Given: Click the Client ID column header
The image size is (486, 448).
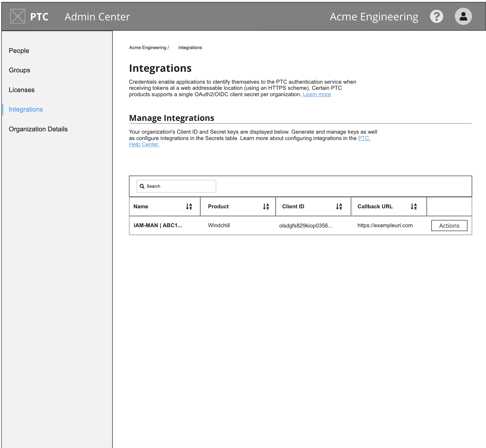Looking at the screenshot, I should click(313, 207).
